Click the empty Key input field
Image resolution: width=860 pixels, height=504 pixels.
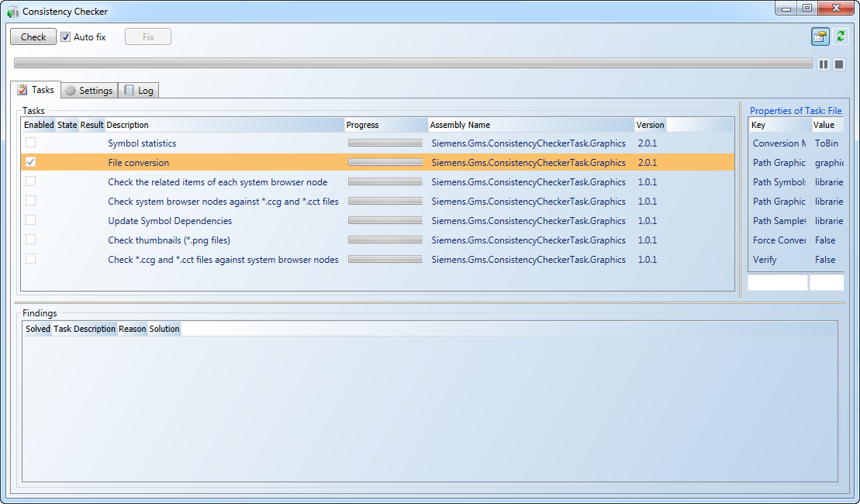pyautogui.click(x=777, y=283)
